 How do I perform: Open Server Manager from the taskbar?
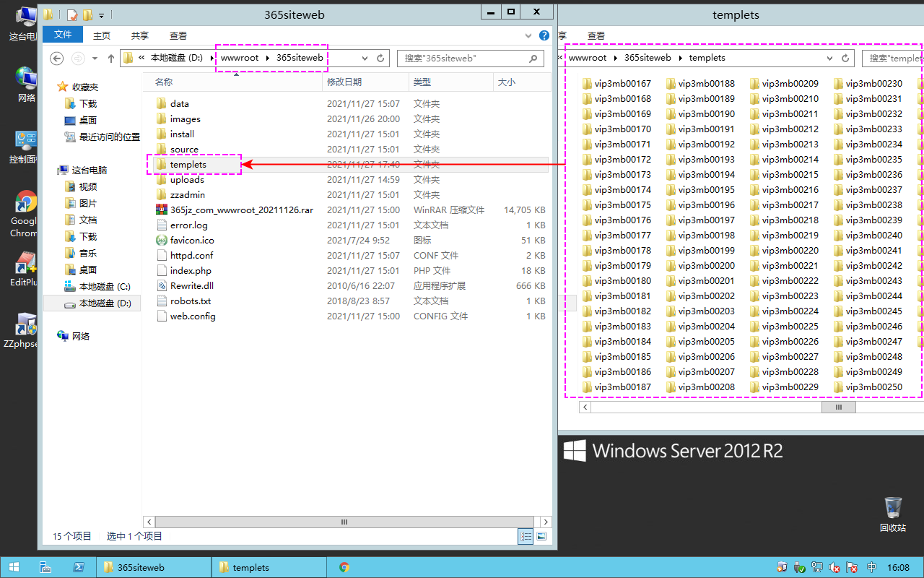coord(45,568)
